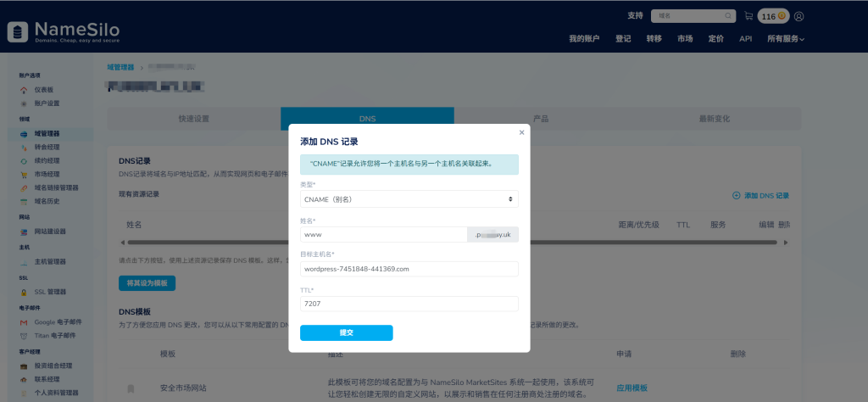Click the 市场经理 cart icon
The image size is (868, 402).
point(23,175)
